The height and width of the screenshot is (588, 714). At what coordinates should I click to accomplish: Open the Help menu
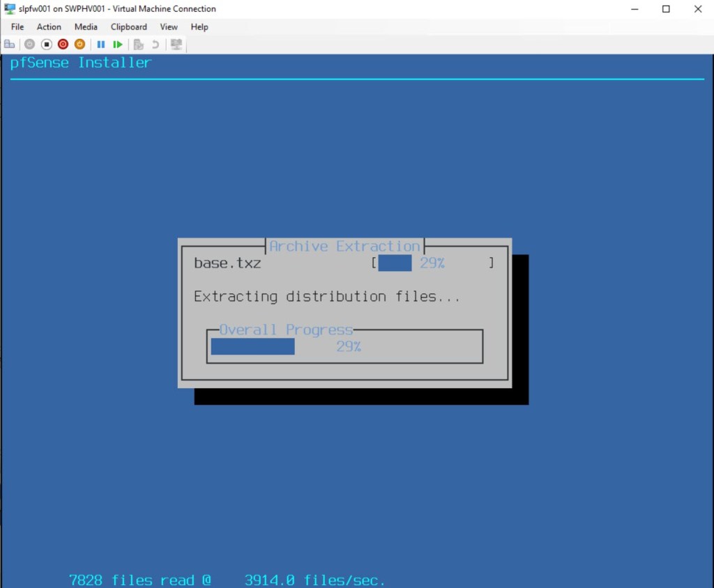(x=199, y=26)
